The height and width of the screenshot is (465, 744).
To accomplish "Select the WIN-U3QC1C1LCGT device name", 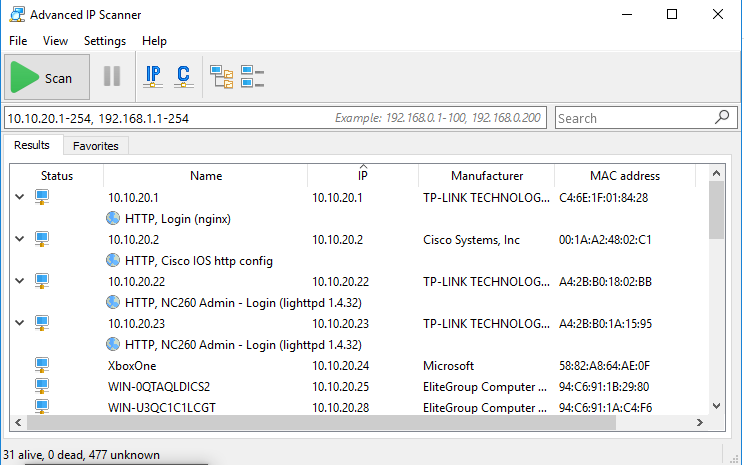I will (x=162, y=407).
